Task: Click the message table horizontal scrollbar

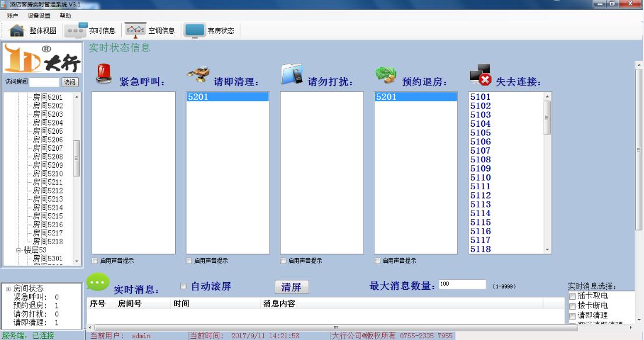Action: 335,328
